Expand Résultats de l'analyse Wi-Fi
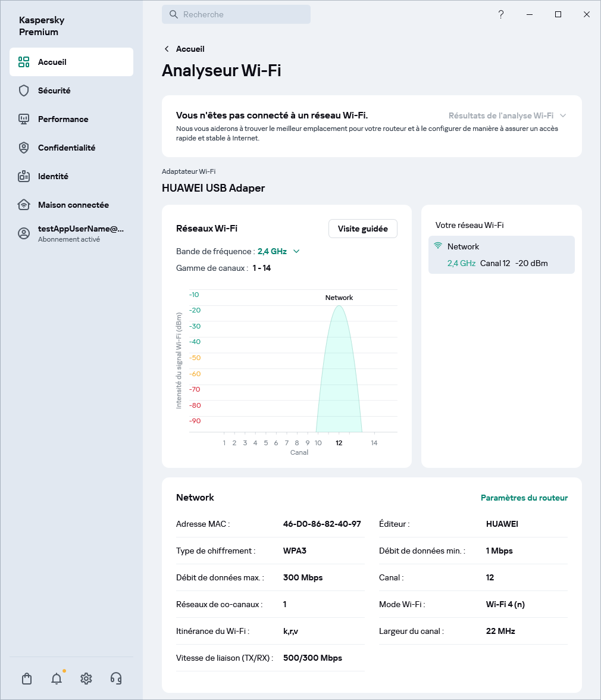The width and height of the screenshot is (601, 700). (508, 115)
